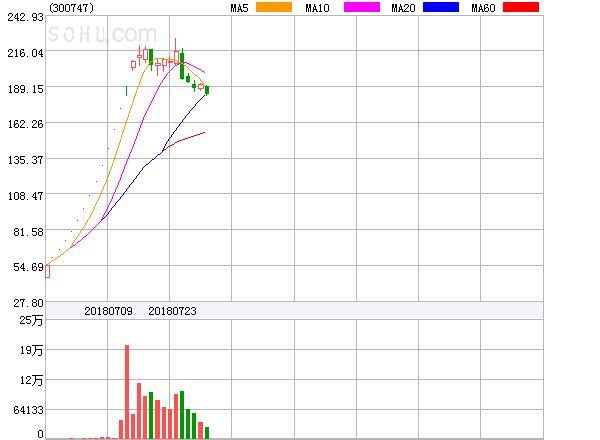Viewport: 600px width, 440px height.
Task: Click the 20180723 date label
Action: point(172,311)
